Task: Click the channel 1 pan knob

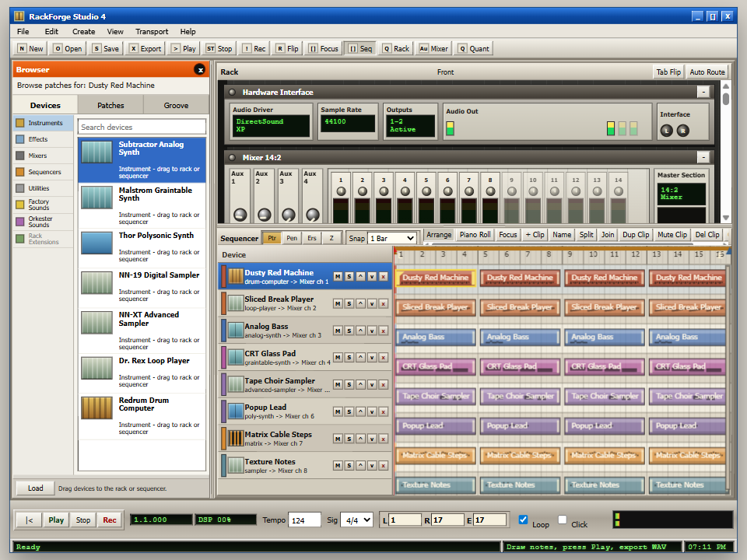Action: [x=341, y=191]
